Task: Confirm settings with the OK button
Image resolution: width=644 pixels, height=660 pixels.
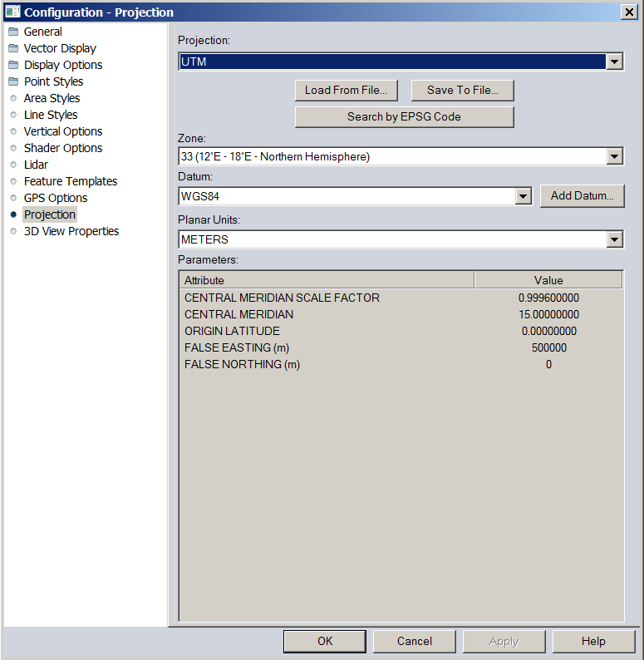Action: pos(324,641)
